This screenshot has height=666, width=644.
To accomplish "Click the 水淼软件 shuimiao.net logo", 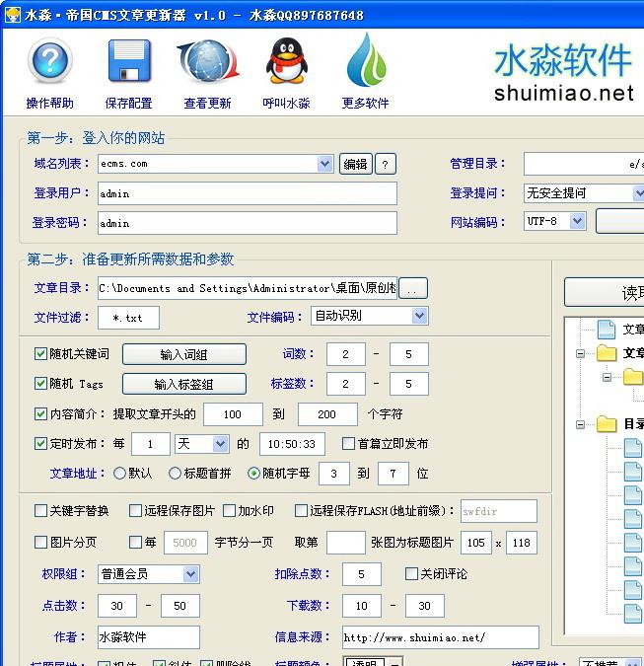I will (x=564, y=73).
